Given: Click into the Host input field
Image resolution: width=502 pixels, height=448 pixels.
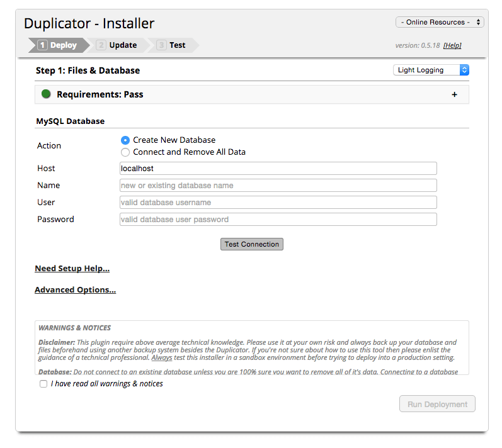Looking at the screenshot, I should point(278,169).
